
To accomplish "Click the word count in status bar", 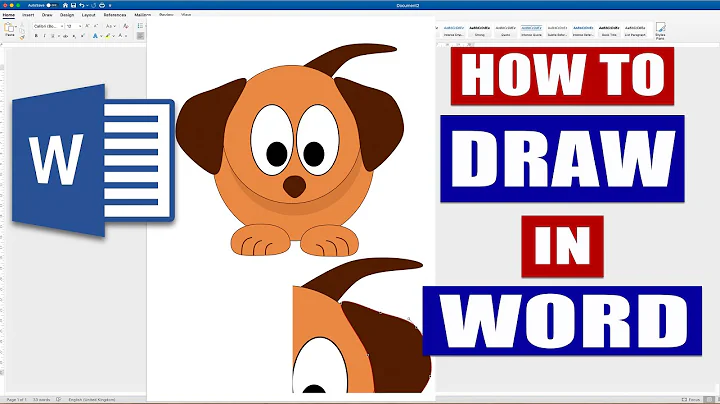I will (x=42, y=400).
